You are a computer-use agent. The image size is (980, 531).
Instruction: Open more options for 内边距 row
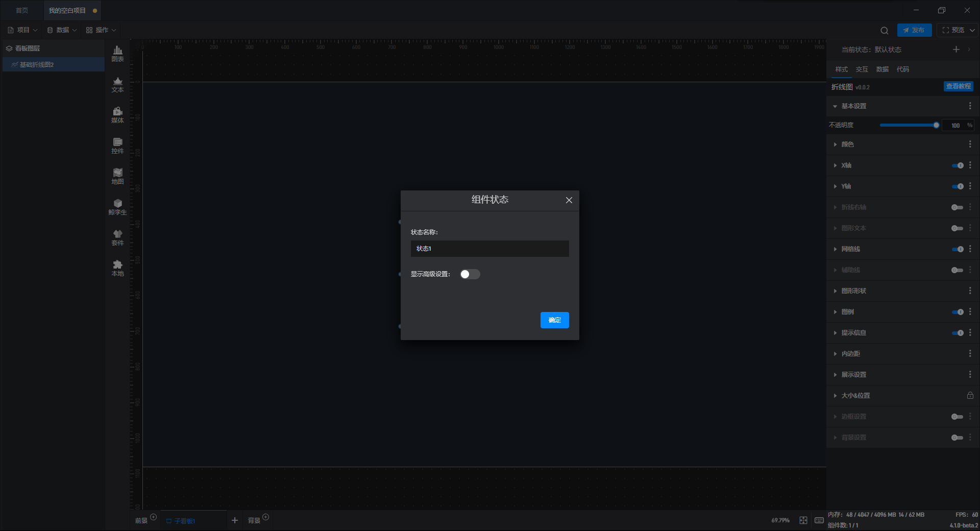[970, 353]
